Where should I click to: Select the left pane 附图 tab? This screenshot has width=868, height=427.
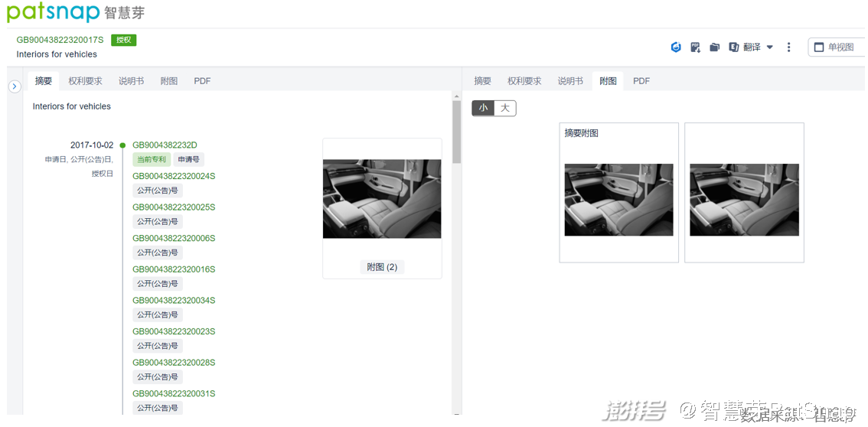tap(169, 81)
